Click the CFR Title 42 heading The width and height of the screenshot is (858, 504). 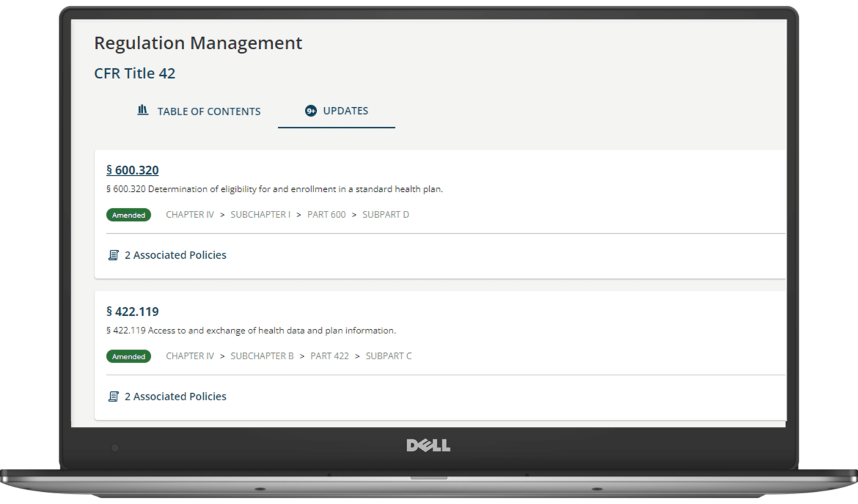tap(135, 73)
